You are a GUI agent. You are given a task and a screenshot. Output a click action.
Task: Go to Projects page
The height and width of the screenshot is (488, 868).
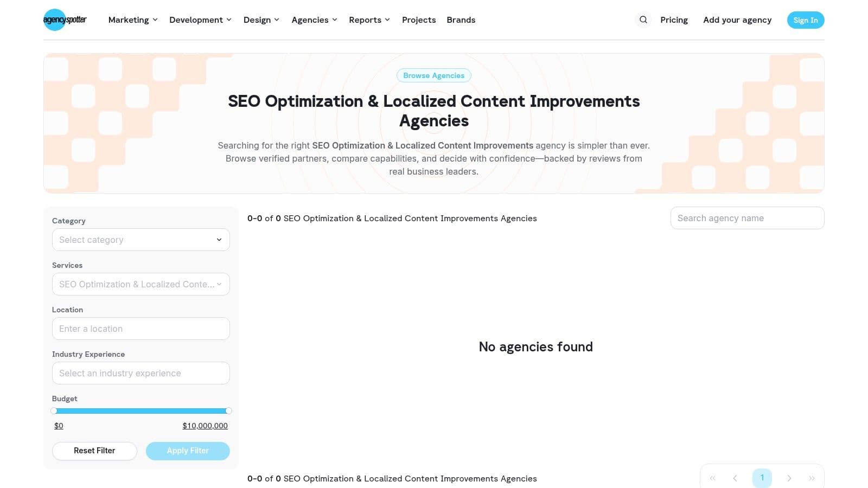(x=418, y=20)
